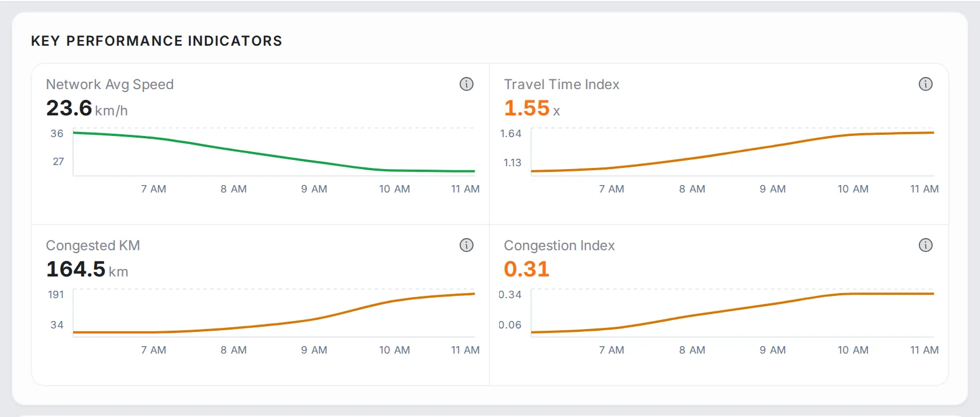Click the 36 axis label on speed chart
This screenshot has width=980, height=417.
[57, 134]
